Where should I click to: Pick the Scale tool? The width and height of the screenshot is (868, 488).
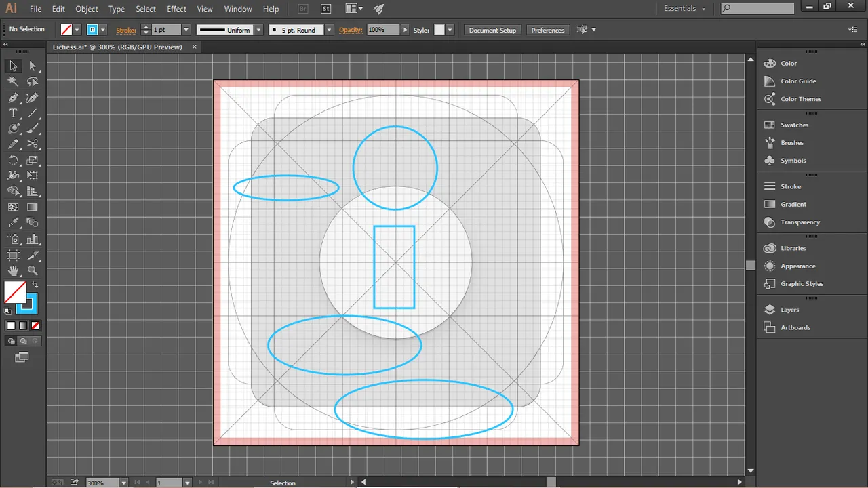click(x=33, y=161)
